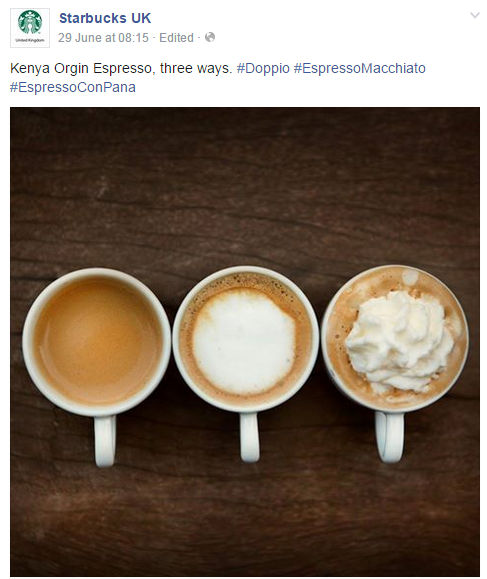
Task: Open the #EspressoMacchiato hashtag
Action: [360, 68]
